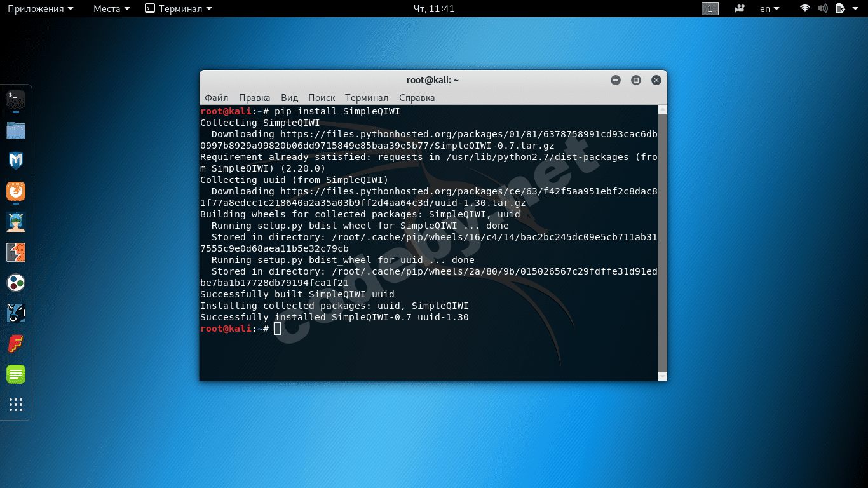Viewport: 868px width, 488px height.
Task: Click the 'Successfully built SimpleQIWI uuid' line
Action: click(x=297, y=294)
